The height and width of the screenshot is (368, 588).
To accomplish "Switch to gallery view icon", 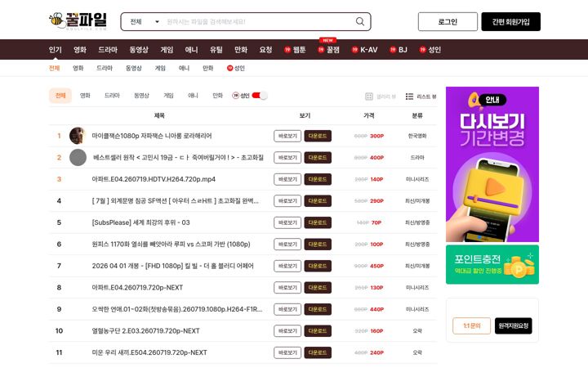I will point(369,96).
